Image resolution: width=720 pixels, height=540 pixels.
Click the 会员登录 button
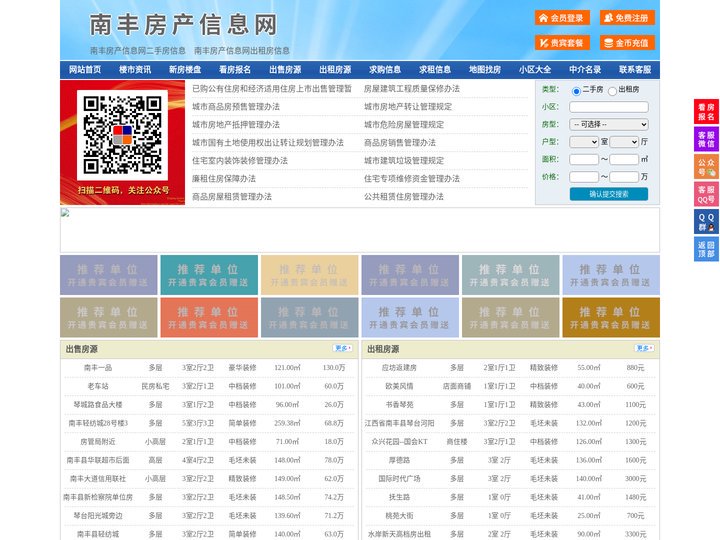(562, 18)
